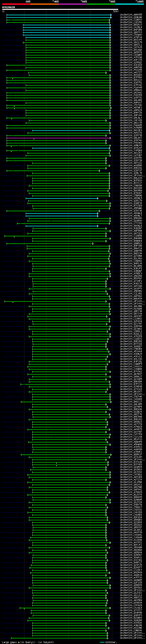Select label UniRef100_A9PG07

[131, 103]
